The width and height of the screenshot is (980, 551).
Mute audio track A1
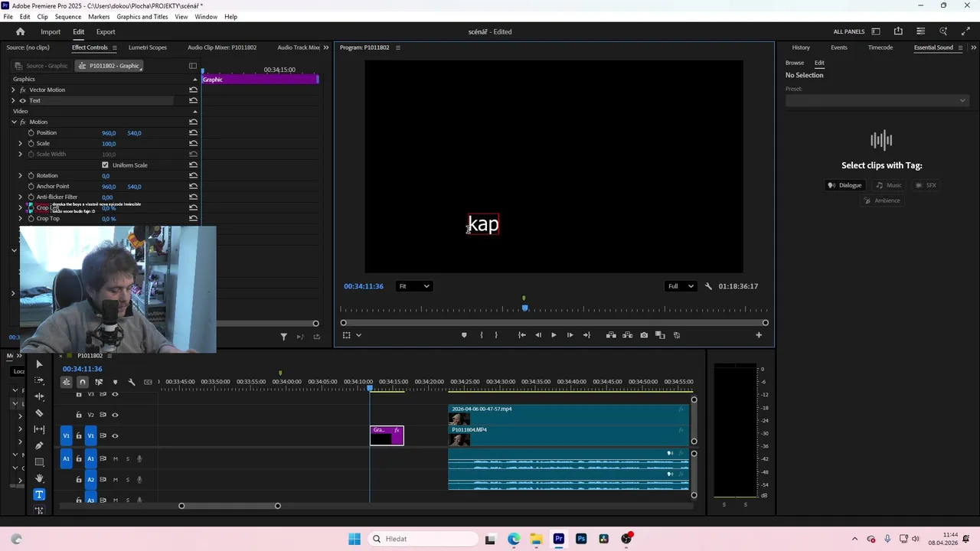tap(116, 459)
